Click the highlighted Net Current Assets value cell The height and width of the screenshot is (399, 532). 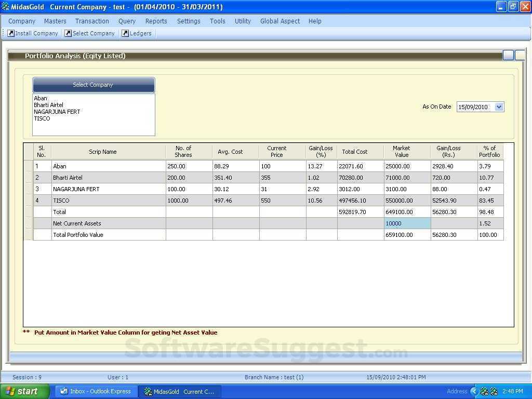click(406, 223)
